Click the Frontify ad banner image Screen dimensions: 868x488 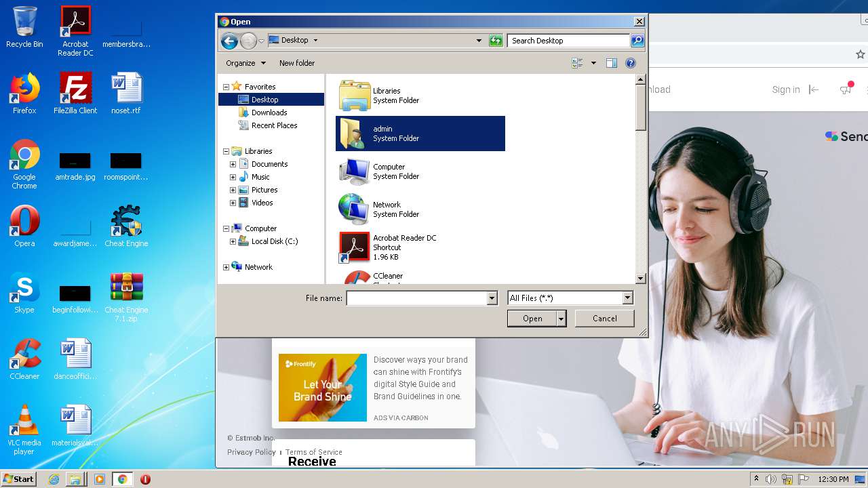tap(323, 388)
